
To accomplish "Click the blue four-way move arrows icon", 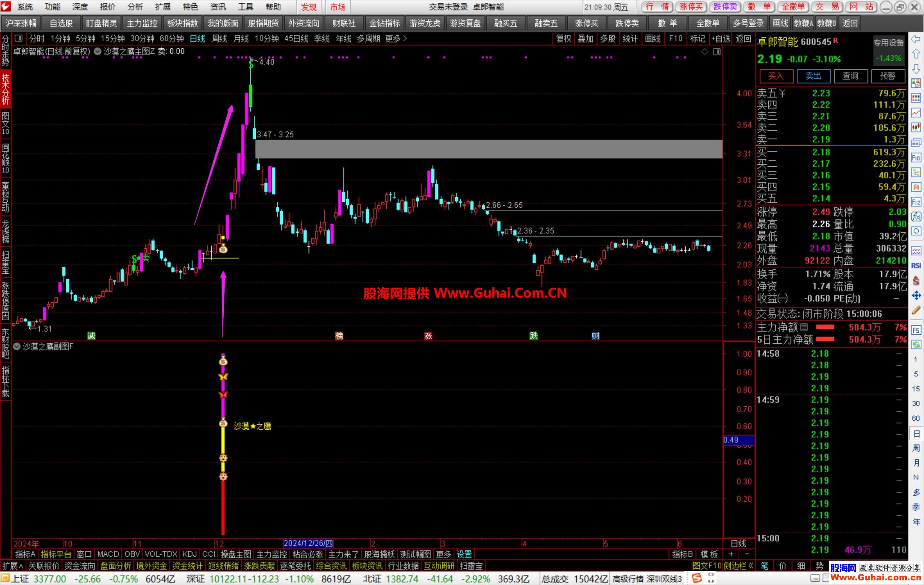I will pyautogui.click(x=915, y=295).
